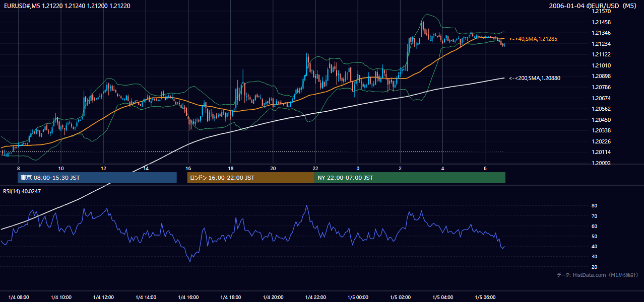Click the RSI axis 30 level label
Screen dimensions: 644x302
pos(594,257)
